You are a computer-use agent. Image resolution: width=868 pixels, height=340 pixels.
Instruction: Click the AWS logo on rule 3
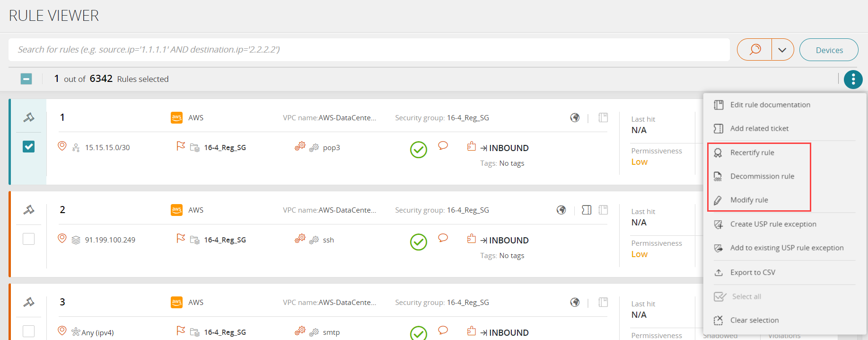[x=176, y=302]
